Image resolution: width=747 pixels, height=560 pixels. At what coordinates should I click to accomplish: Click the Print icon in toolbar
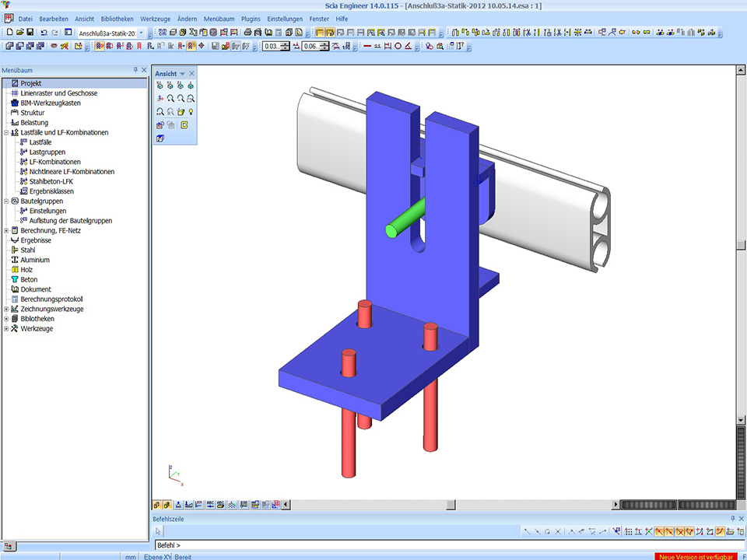click(247, 33)
